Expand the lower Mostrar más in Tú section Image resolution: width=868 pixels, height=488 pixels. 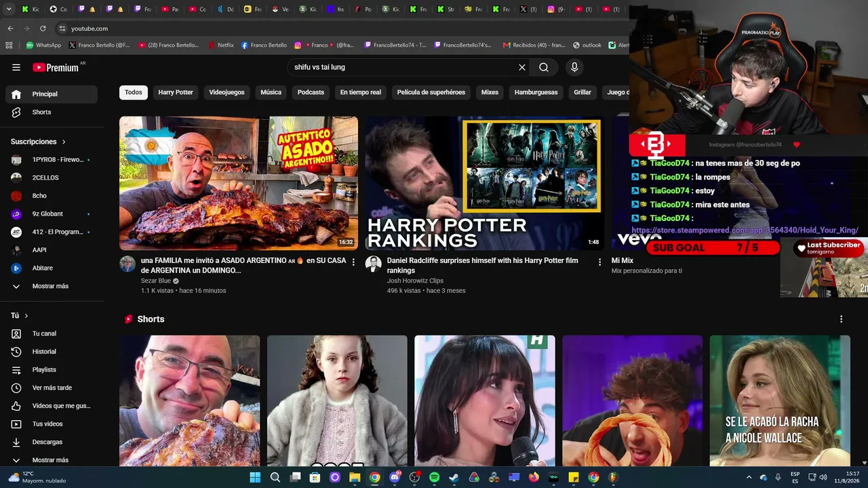click(50, 460)
